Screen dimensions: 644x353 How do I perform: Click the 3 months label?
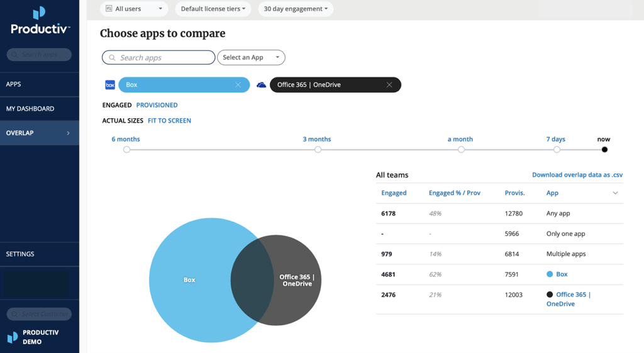[317, 139]
